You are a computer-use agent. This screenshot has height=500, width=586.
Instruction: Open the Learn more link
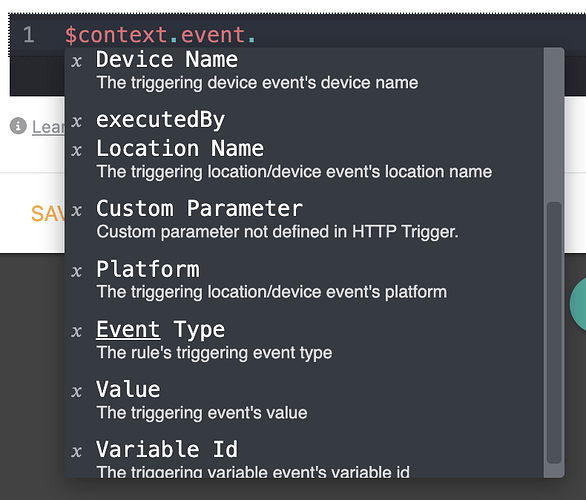click(48, 127)
